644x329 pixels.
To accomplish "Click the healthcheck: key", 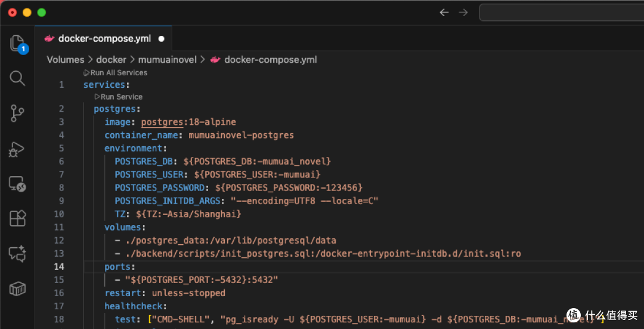I will [x=136, y=306].
